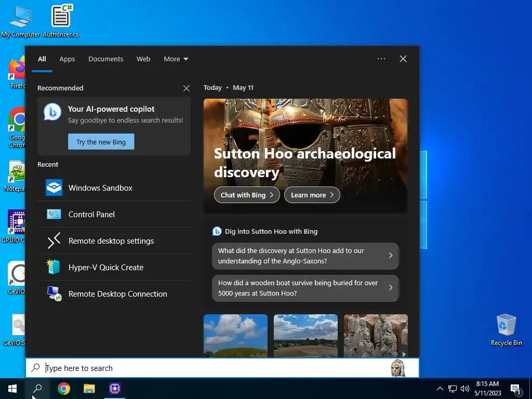Click Chat with Bing button
Screen dimensions: 532x399
pyautogui.click(x=247, y=195)
